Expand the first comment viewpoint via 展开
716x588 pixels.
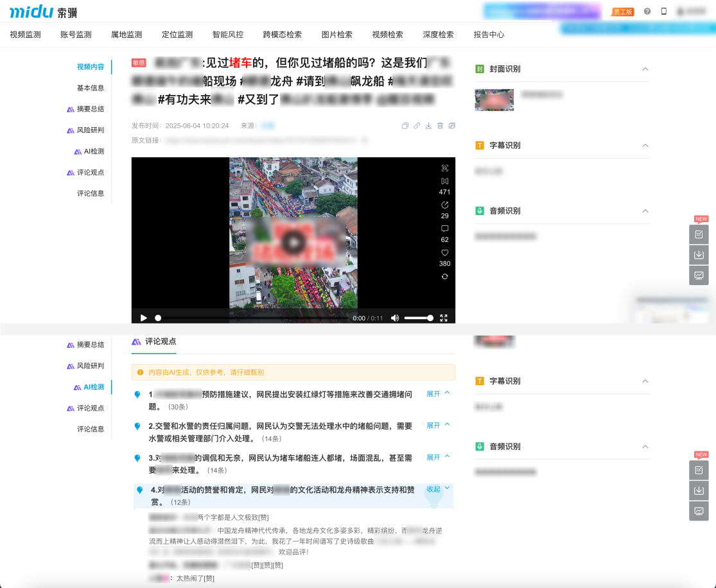pyautogui.click(x=433, y=393)
